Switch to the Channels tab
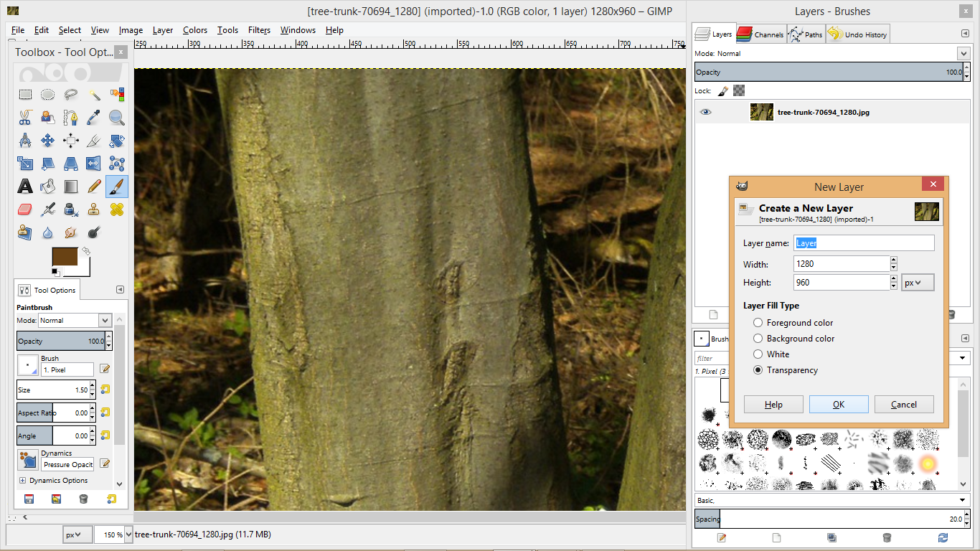The height and width of the screenshot is (551, 980). 760,33
